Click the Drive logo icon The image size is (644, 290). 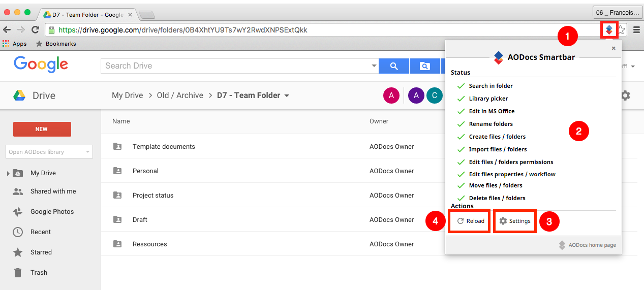click(19, 95)
